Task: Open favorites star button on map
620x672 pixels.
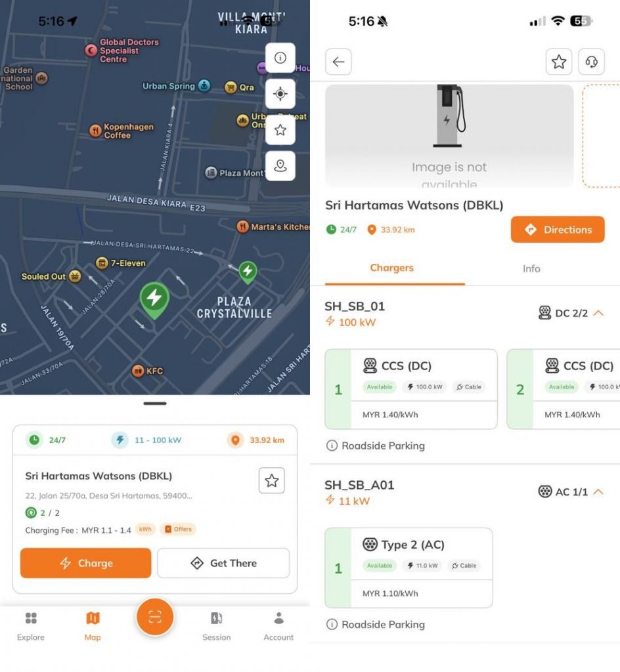Action: (x=280, y=130)
